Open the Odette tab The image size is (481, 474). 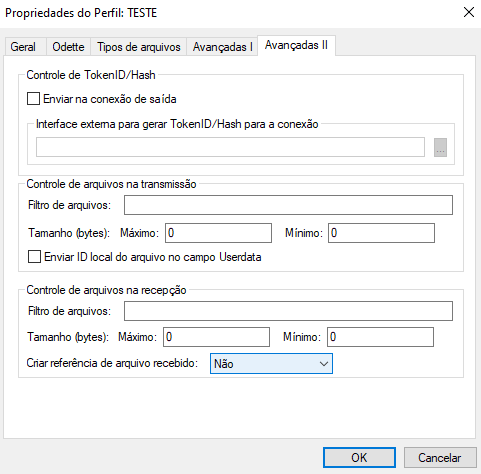68,47
